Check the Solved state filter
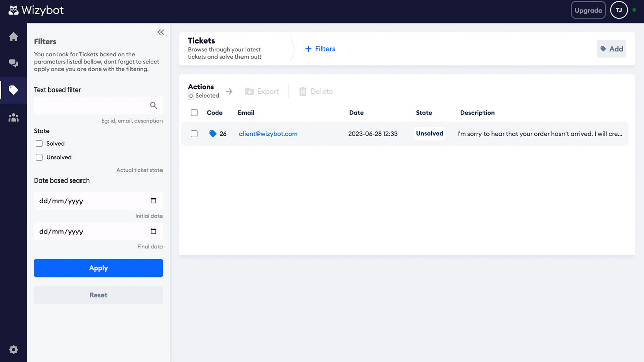Screen dimensions: 644x362 (39, 143)
